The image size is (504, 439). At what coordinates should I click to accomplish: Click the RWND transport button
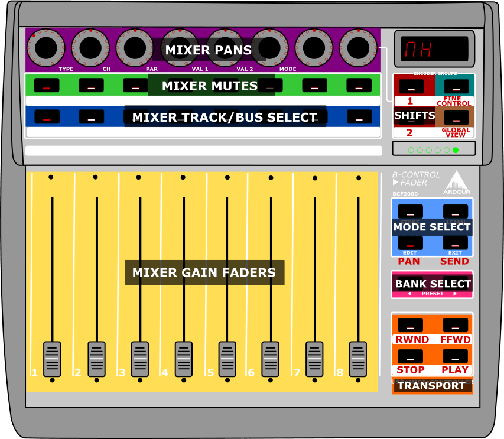(x=411, y=325)
